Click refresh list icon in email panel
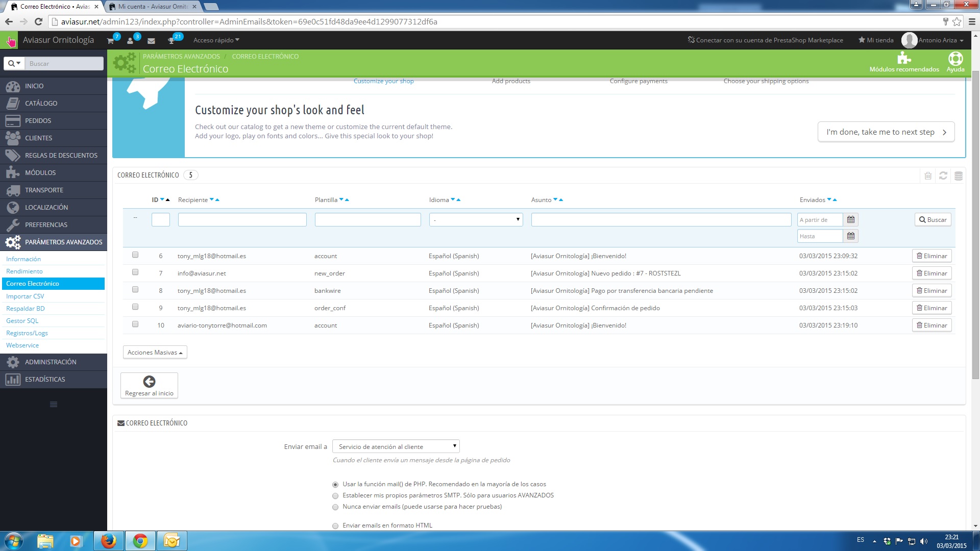This screenshot has width=980, height=551. 943,176
